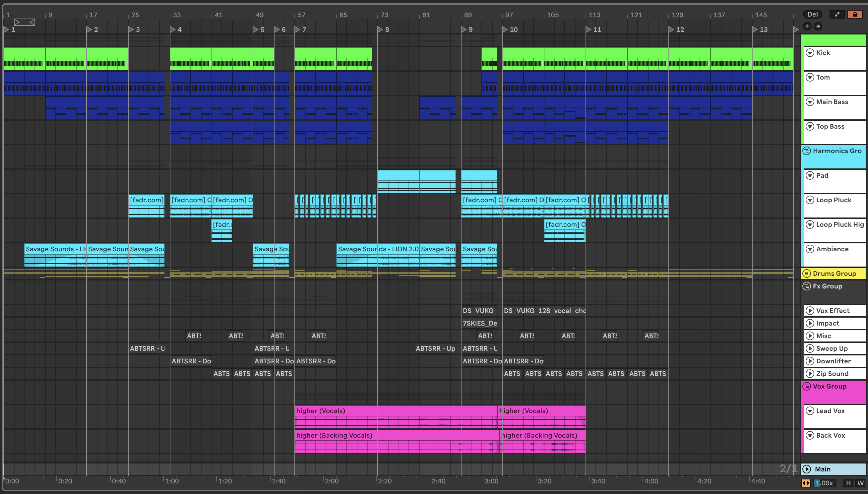Toggle the audio waveform optimize button
Image resolution: width=868 pixels, height=494 pixels.
pos(806,483)
